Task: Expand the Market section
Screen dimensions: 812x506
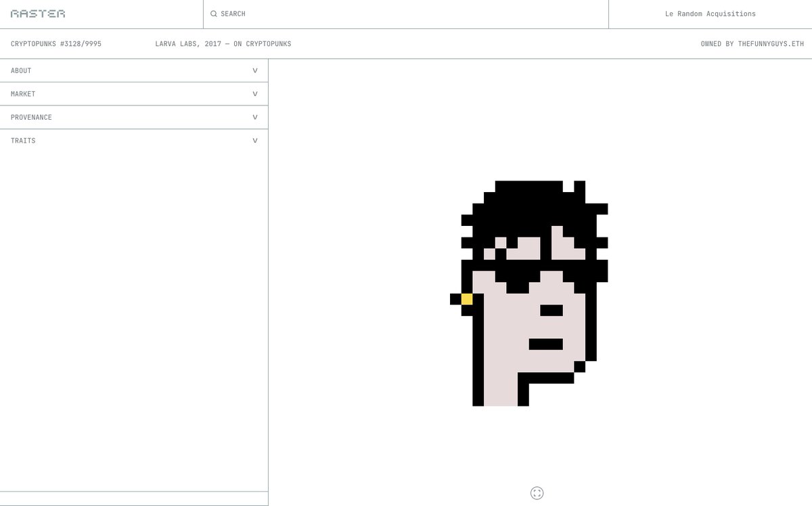Action: pyautogui.click(x=134, y=94)
